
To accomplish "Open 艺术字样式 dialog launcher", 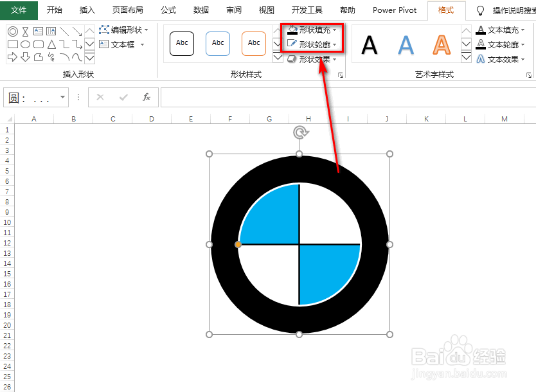I will 529,75.
